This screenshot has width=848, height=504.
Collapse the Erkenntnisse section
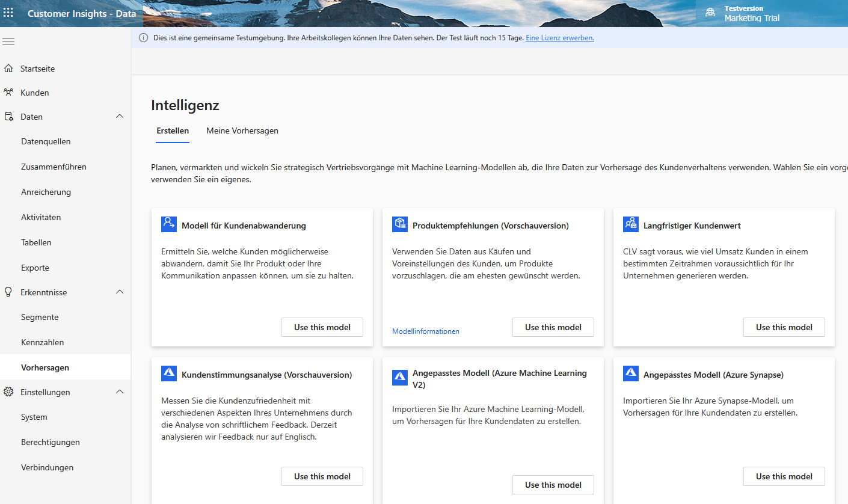click(119, 292)
